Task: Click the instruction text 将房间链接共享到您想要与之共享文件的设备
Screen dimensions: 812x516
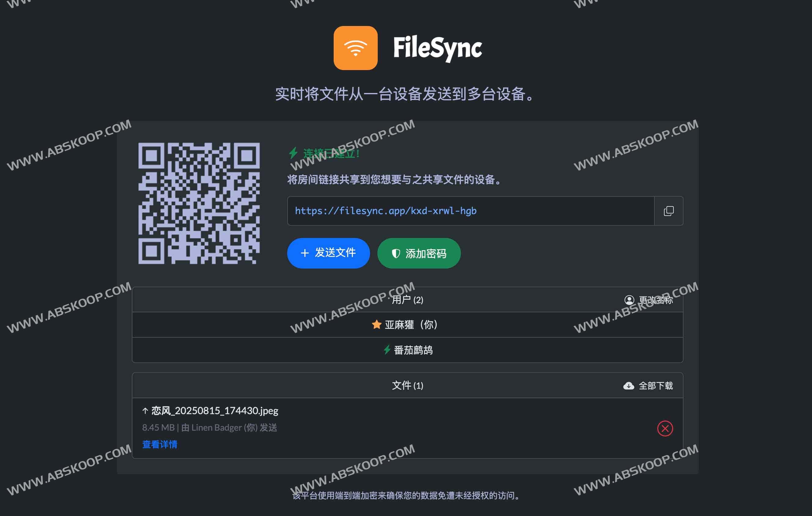Action: click(x=394, y=180)
